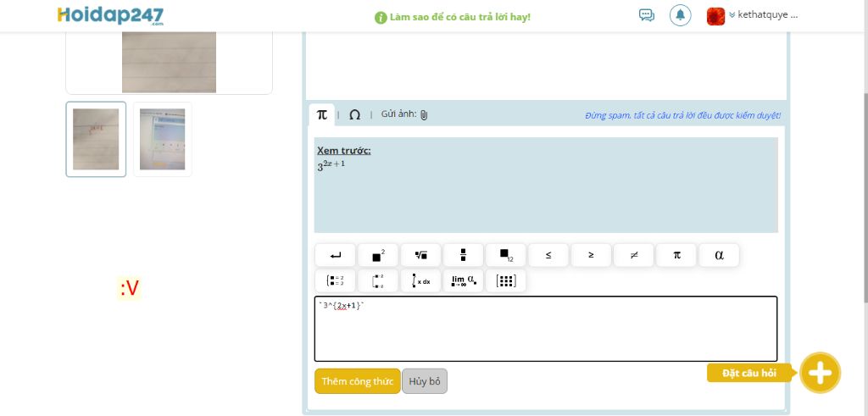
Task: Click the Xem trước preview heading
Action: (344, 151)
